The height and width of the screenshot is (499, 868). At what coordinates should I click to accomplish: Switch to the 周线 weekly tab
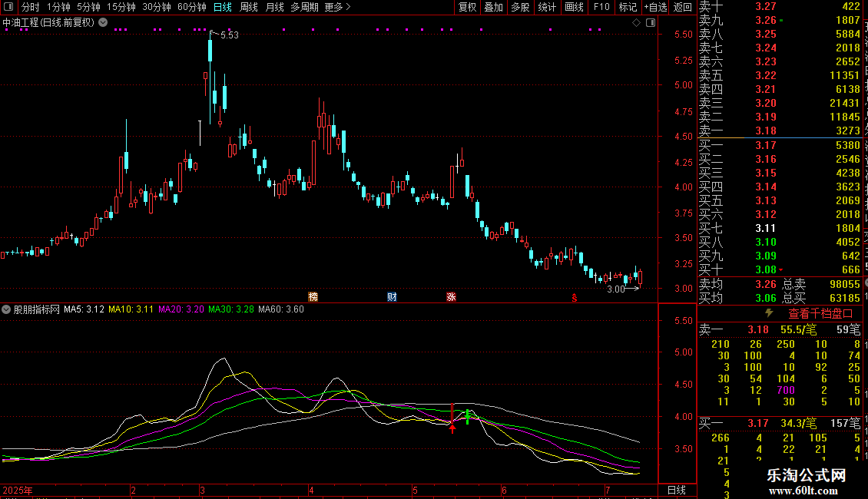(x=249, y=7)
